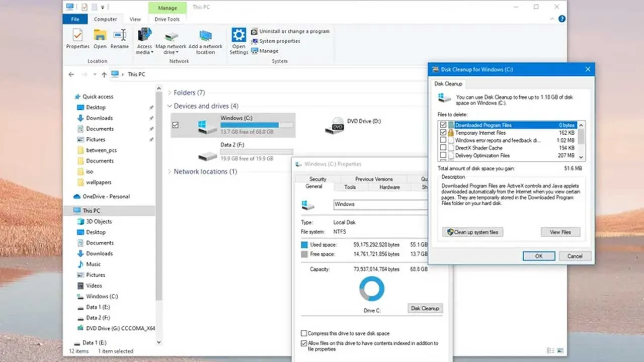The image size is (644, 362).
Task: Click the Files to delete list scroll down arrow
Action: click(x=581, y=156)
